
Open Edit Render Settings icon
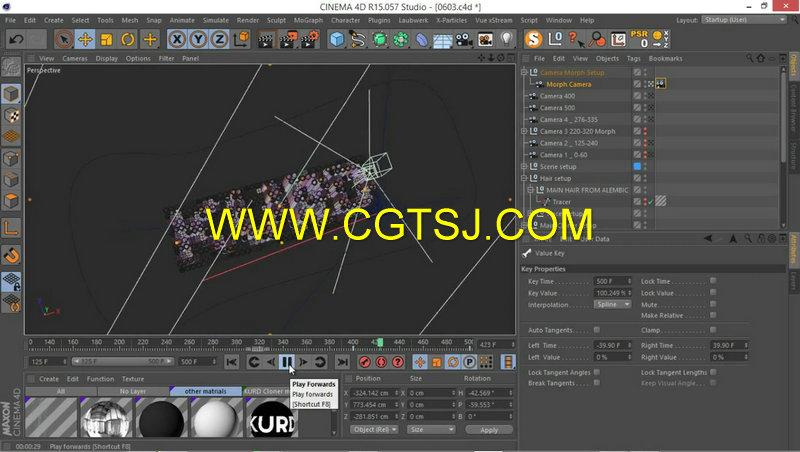(310, 39)
